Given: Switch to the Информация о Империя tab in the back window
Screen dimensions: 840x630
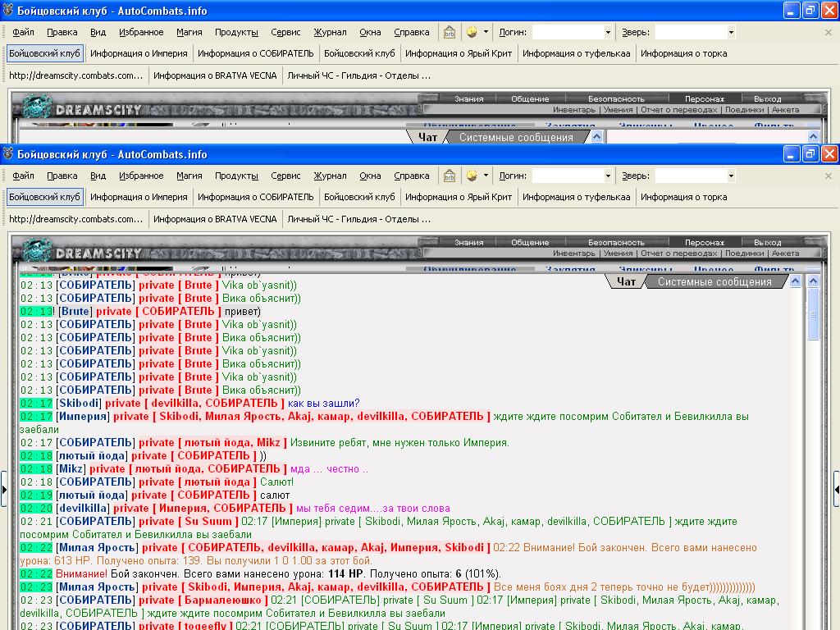Looking at the screenshot, I should tap(139, 53).
